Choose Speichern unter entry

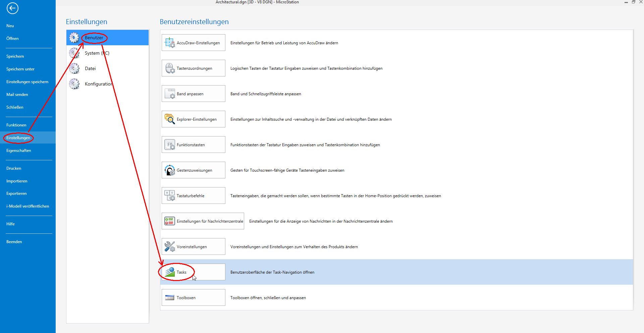tap(20, 69)
